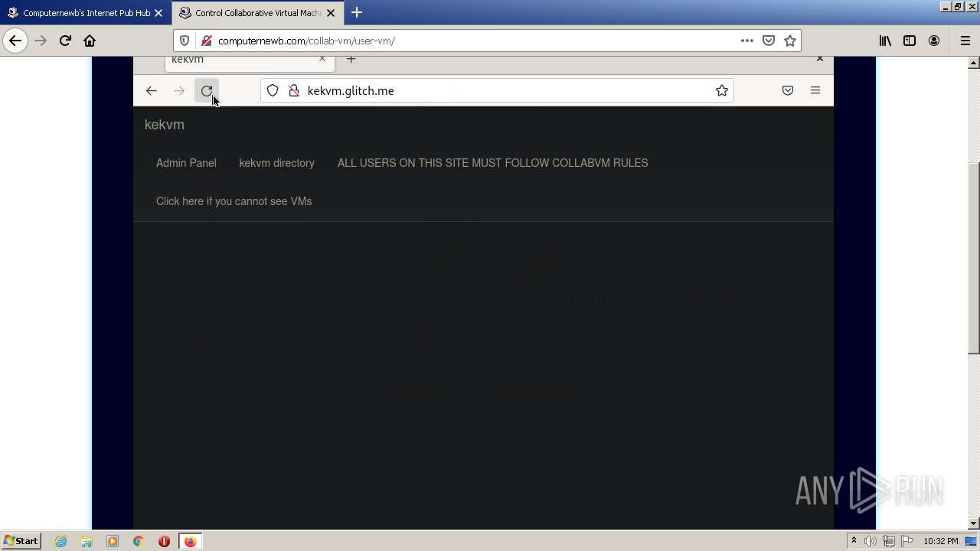Click the page vertical scrollbar thumb

coord(974,258)
